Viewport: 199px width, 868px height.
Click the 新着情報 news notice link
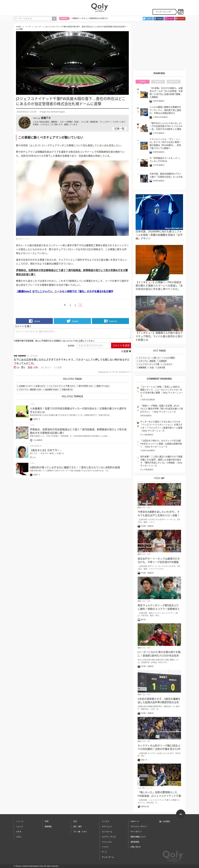[89, 18]
